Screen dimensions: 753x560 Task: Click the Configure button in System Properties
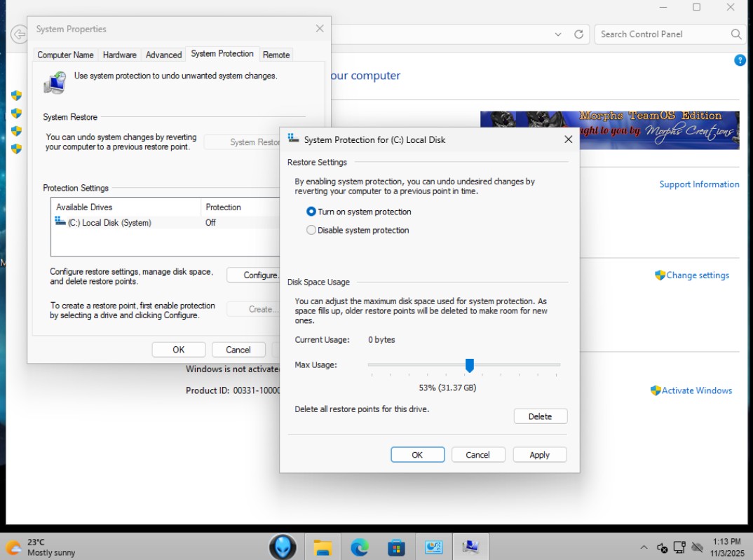(254, 275)
